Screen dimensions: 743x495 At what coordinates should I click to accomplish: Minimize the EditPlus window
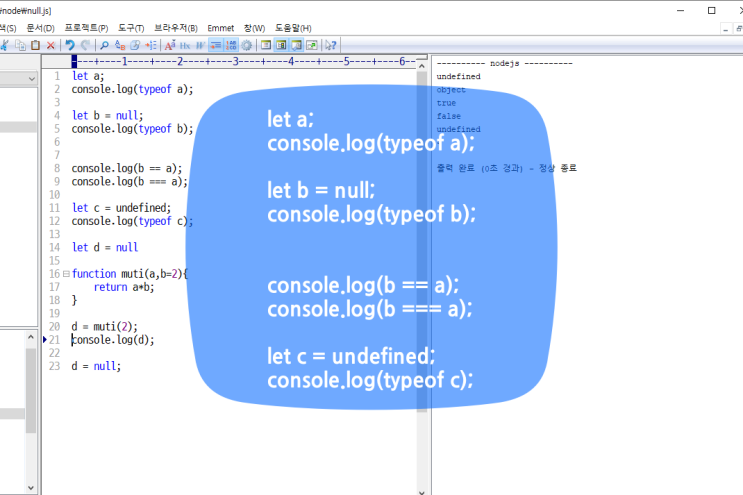point(680,10)
